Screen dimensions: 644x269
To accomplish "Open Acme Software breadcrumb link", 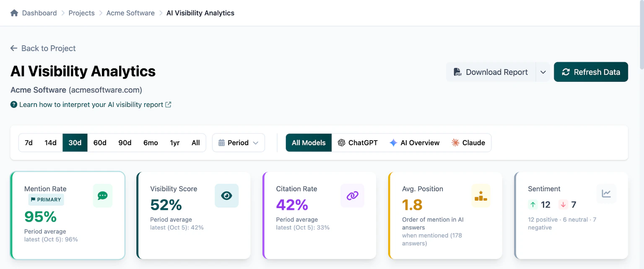I will pyautogui.click(x=130, y=13).
